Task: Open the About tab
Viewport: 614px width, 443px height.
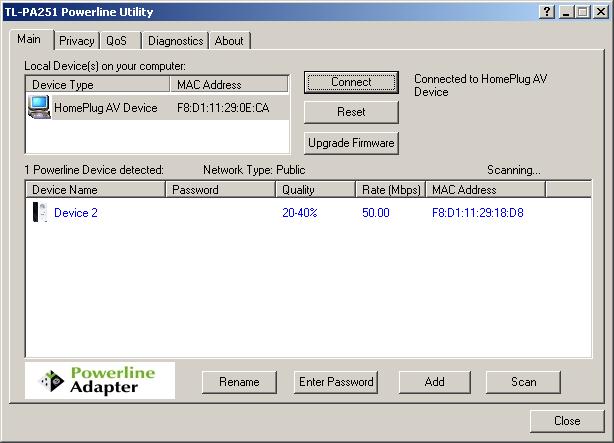Action: click(229, 41)
